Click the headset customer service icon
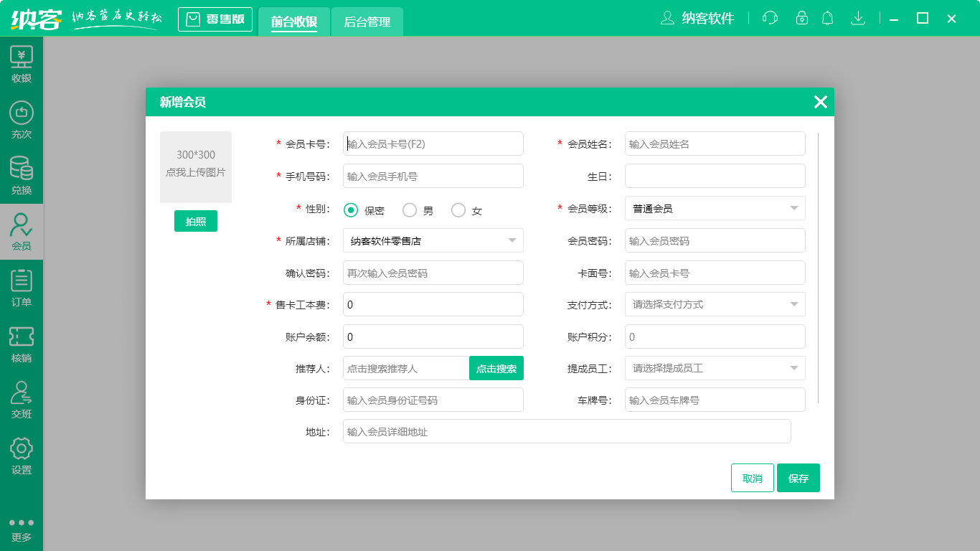Image resolution: width=980 pixels, height=551 pixels. pos(770,18)
